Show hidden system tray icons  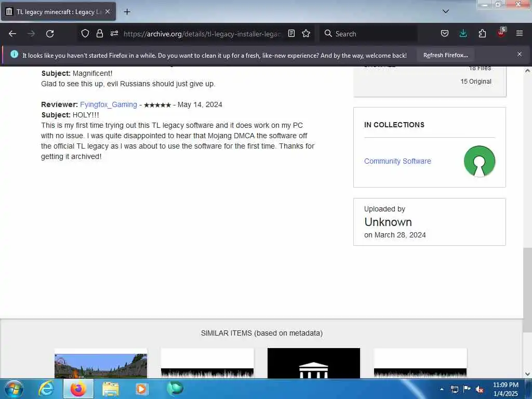click(x=442, y=389)
